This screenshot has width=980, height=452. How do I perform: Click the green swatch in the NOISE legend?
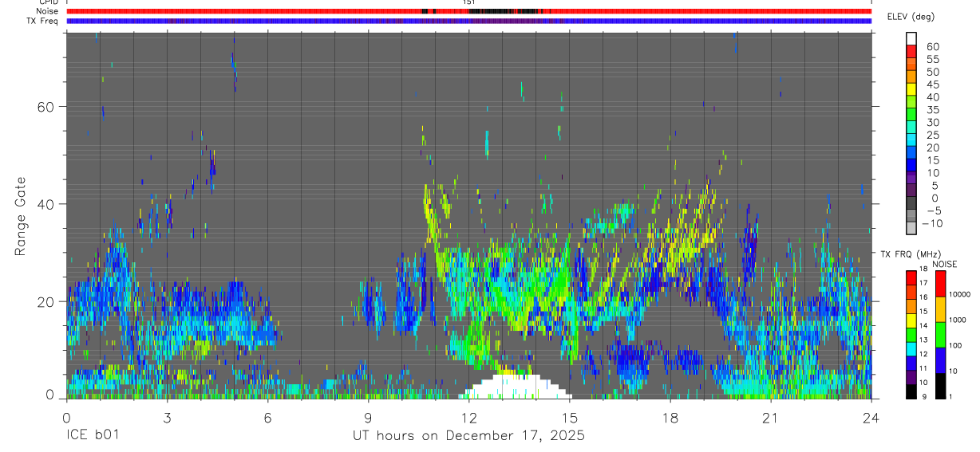coord(941,335)
